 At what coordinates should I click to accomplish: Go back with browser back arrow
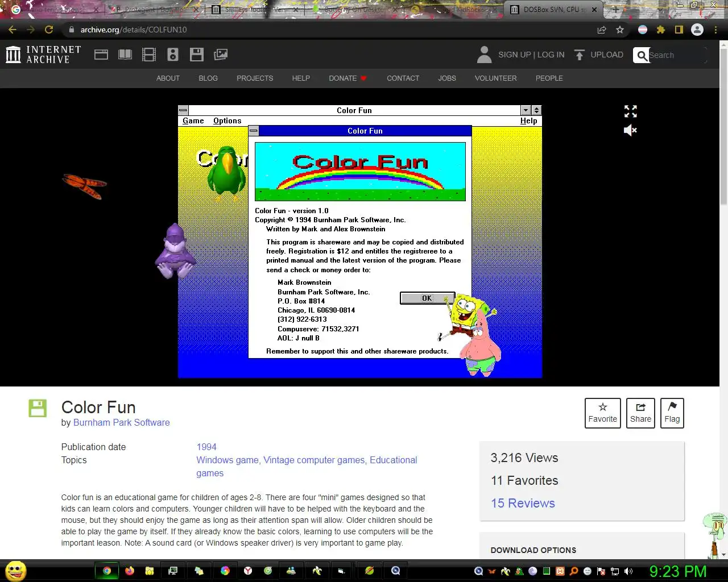pyautogui.click(x=13, y=30)
